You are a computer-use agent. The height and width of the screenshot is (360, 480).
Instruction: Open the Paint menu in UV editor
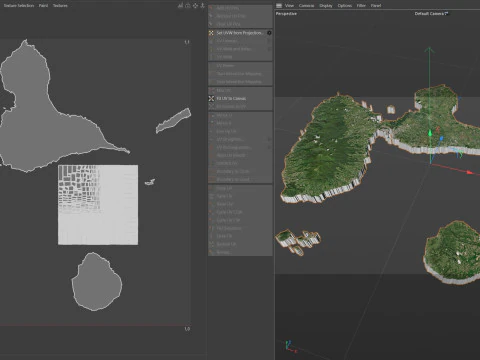point(43,5)
